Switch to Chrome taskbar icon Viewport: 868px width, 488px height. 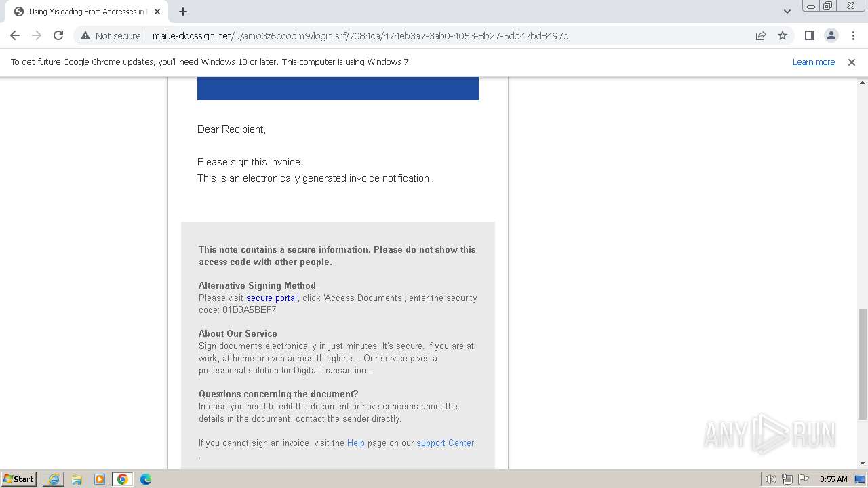(x=123, y=479)
